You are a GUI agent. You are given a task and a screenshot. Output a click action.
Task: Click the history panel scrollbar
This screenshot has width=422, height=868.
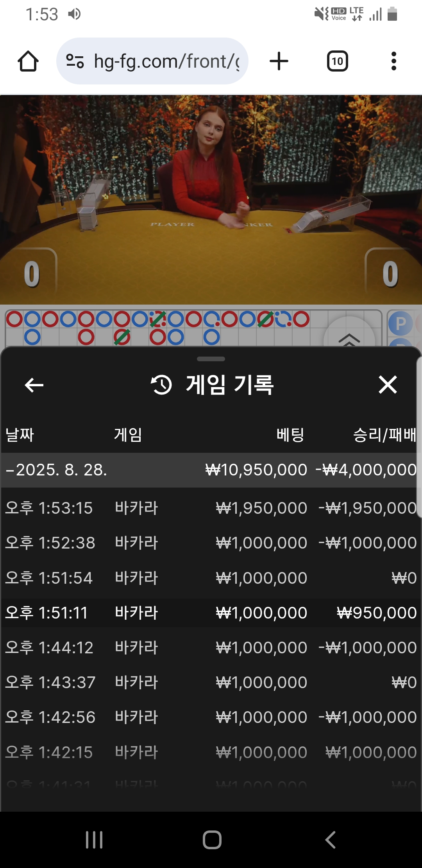[x=419, y=438]
